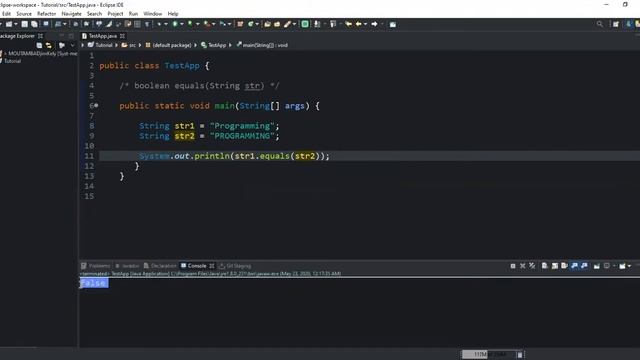Viewport: 640px width, 360px height.
Task: Remove all terminated launches in console
Action: [532, 266]
